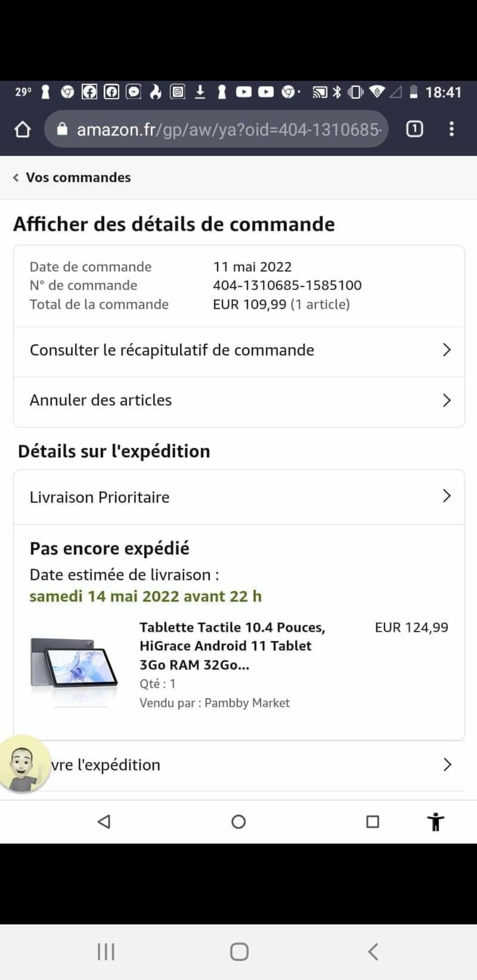Expand Livraison Prioritaire chevron
The image size is (477, 980).
pyautogui.click(x=447, y=496)
